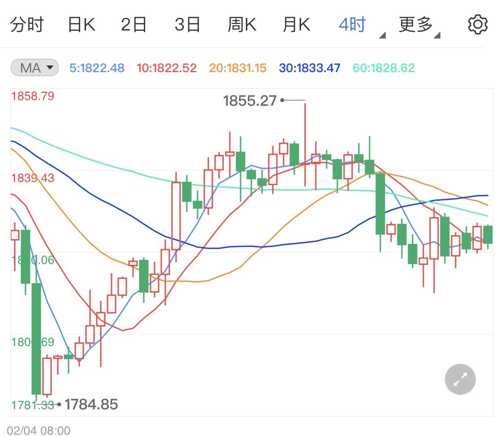This screenshot has height=436, width=504.
Task: Select the 3日 chart tab
Action: pos(187,25)
